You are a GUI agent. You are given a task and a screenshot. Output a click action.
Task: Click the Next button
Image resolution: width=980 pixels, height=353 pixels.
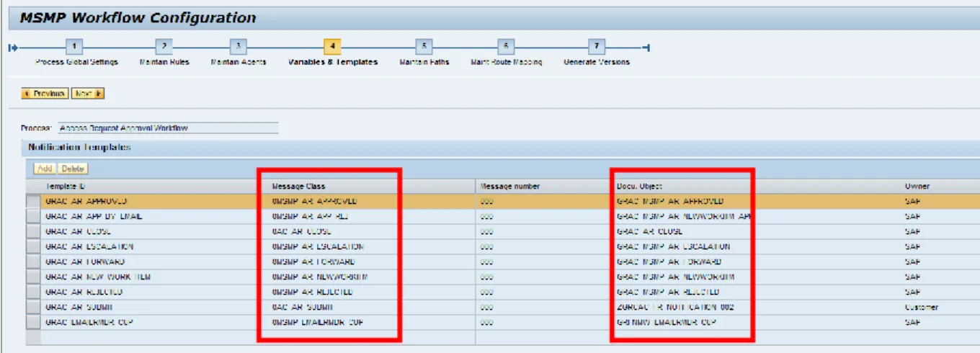tap(88, 94)
